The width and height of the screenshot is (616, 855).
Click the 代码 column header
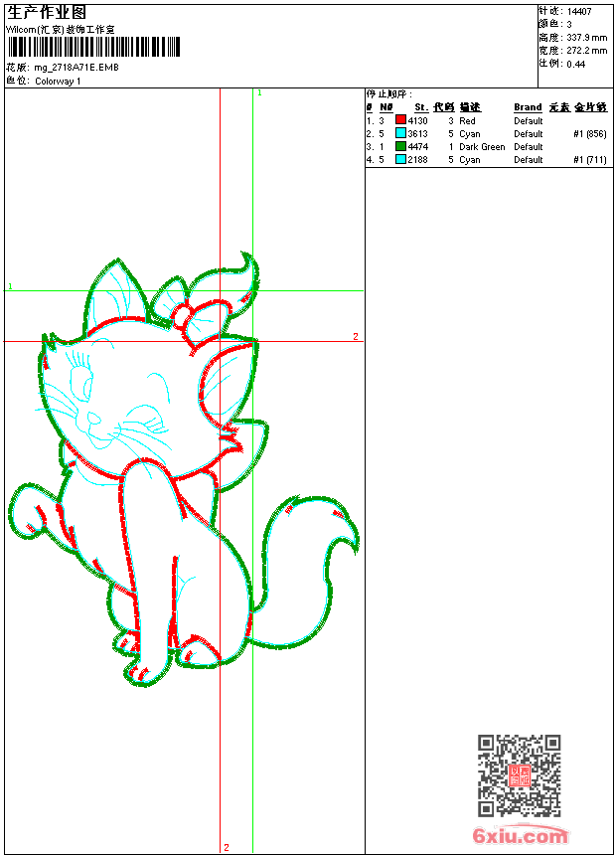[x=444, y=107]
